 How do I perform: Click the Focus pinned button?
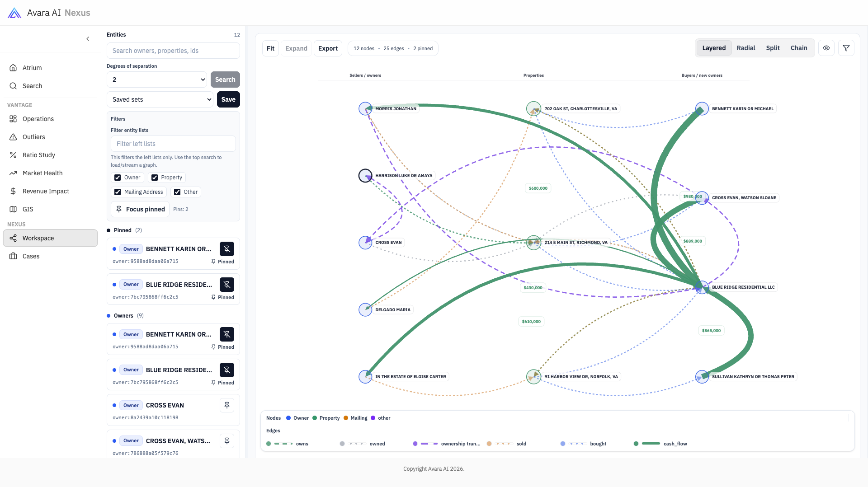tap(140, 209)
